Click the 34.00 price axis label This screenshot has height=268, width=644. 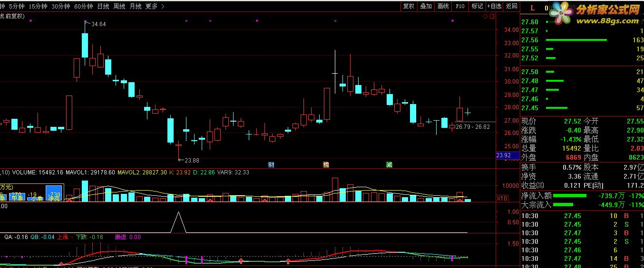(512, 30)
